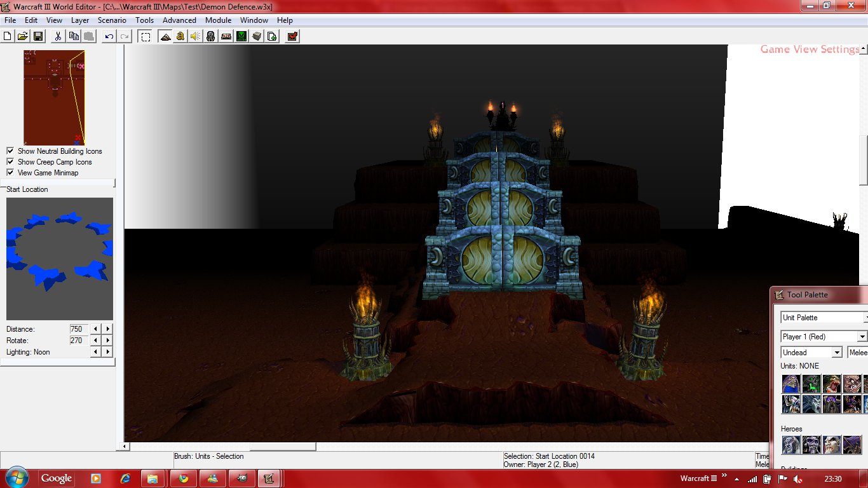868x488 pixels.
Task: Click the Google toolbar in taskbar
Action: pyautogui.click(x=57, y=478)
